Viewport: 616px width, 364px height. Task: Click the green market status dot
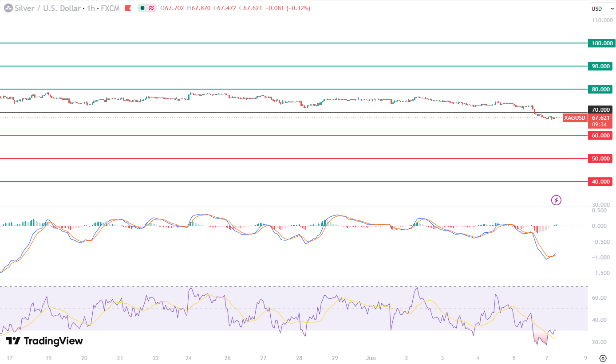tap(142, 8)
